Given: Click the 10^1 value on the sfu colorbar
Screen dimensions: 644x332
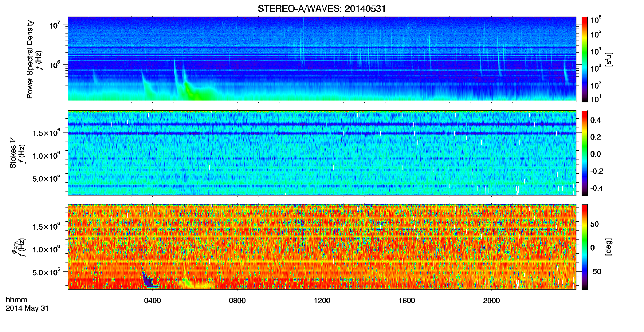Looking at the screenshot, I should [596, 99].
